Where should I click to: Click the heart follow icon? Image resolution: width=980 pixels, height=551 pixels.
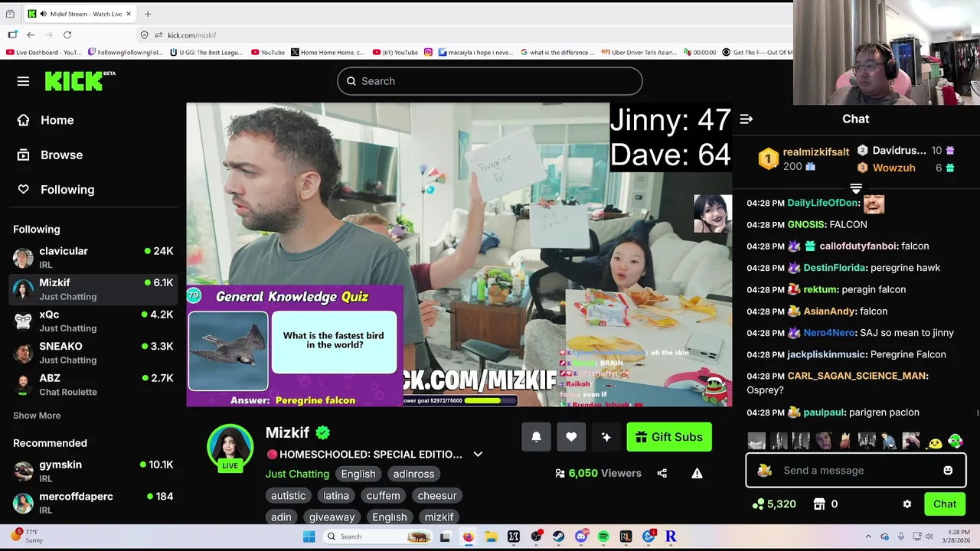tap(571, 437)
